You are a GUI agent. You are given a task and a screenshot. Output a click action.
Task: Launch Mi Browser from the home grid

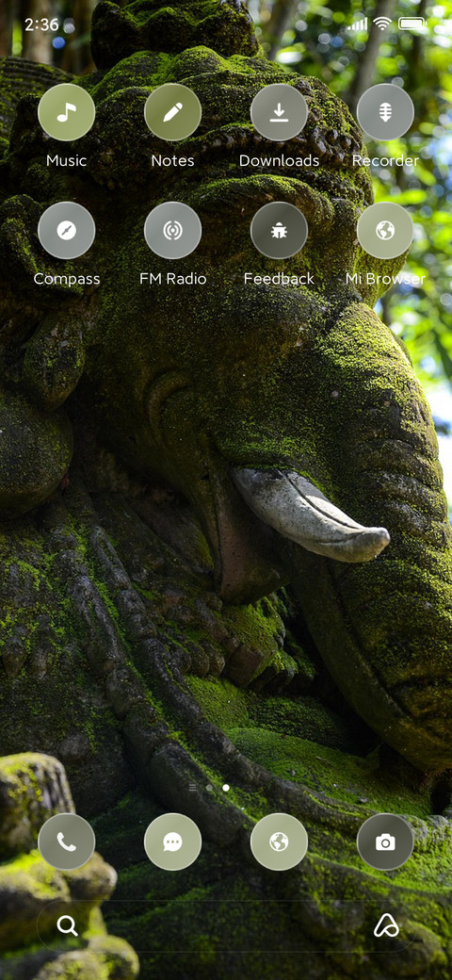pyautogui.click(x=385, y=230)
